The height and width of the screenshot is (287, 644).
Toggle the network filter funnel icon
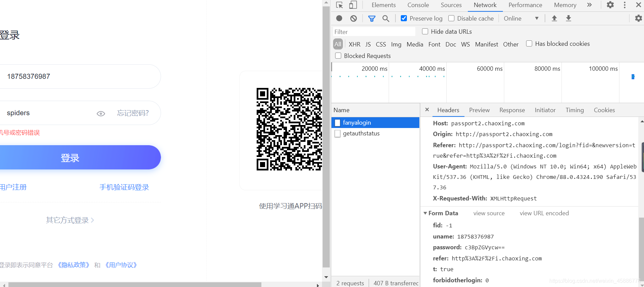372,19
